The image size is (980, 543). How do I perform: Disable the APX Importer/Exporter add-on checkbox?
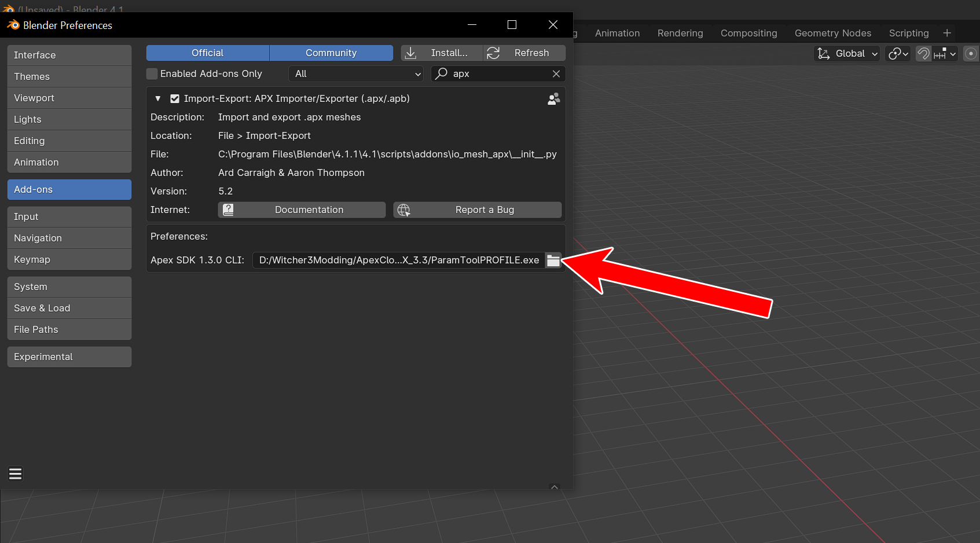coord(175,98)
